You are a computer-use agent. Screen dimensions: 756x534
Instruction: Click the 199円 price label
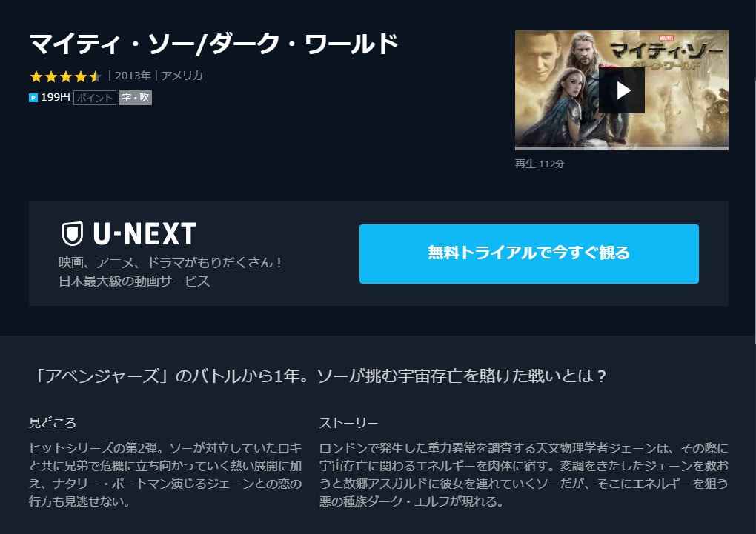click(56, 97)
